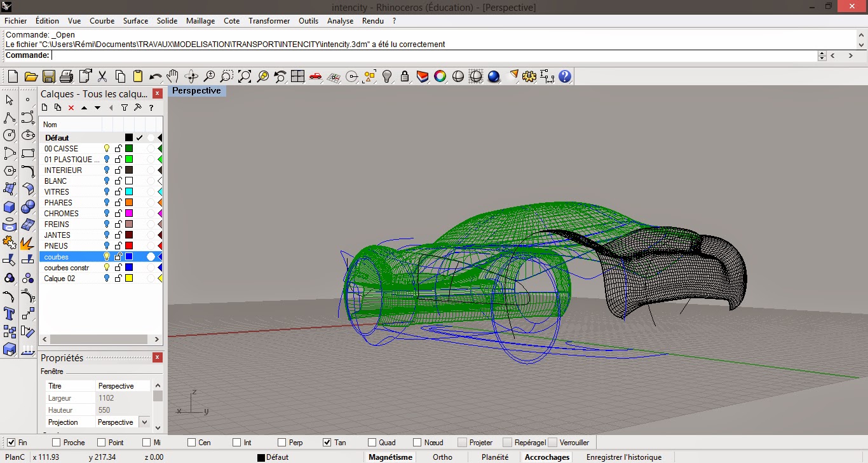The width and height of the screenshot is (868, 463).
Task: Click the Zoom extents icon
Action: (245, 77)
